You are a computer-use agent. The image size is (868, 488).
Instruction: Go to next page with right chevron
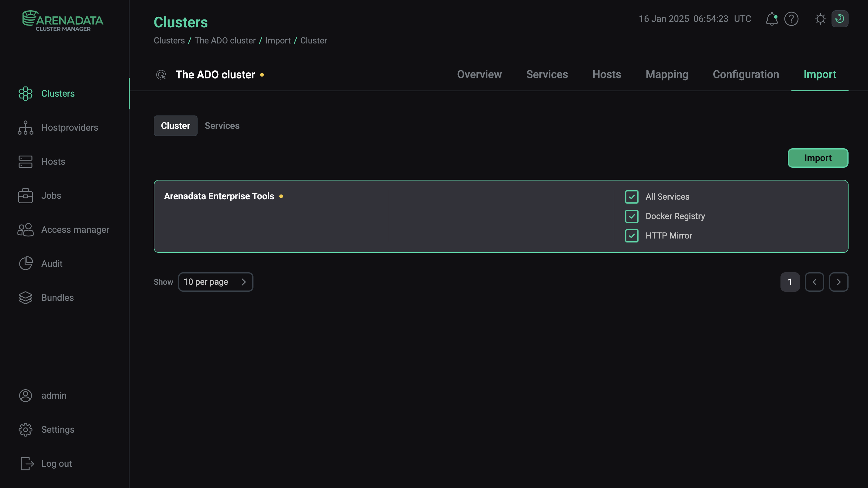[x=839, y=282]
